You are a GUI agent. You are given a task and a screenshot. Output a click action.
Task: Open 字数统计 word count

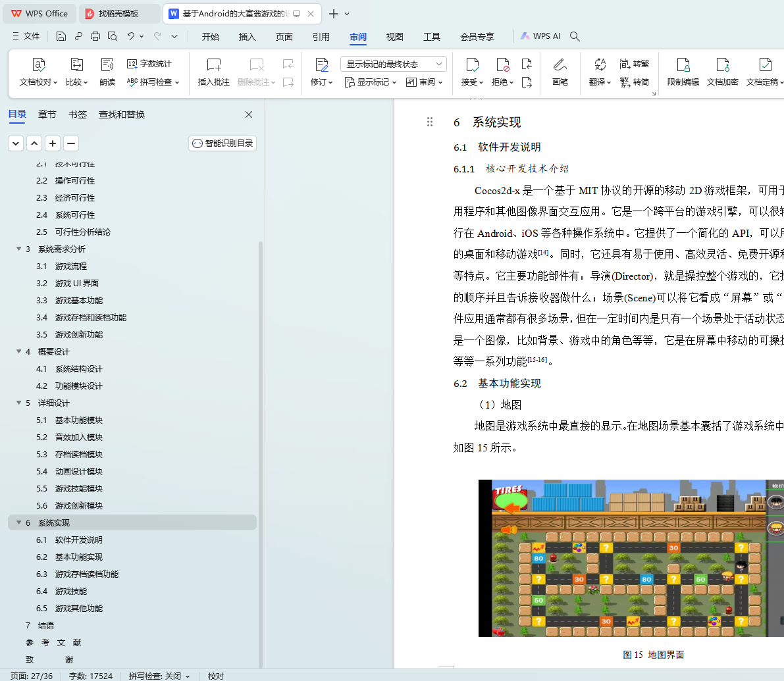tap(149, 63)
